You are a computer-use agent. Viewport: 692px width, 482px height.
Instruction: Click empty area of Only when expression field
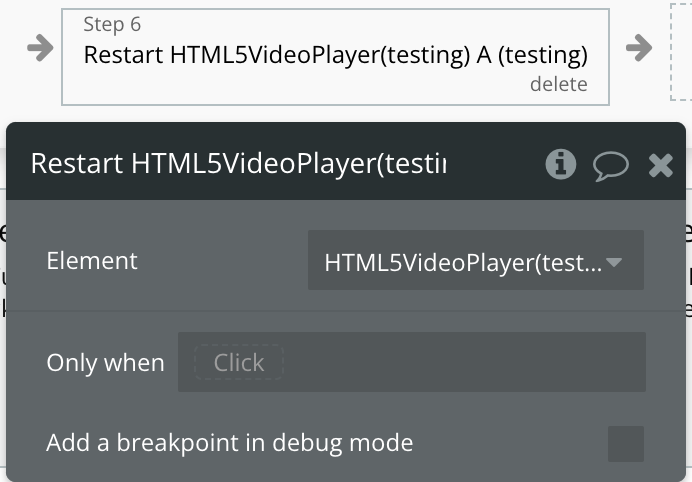[x=463, y=362]
